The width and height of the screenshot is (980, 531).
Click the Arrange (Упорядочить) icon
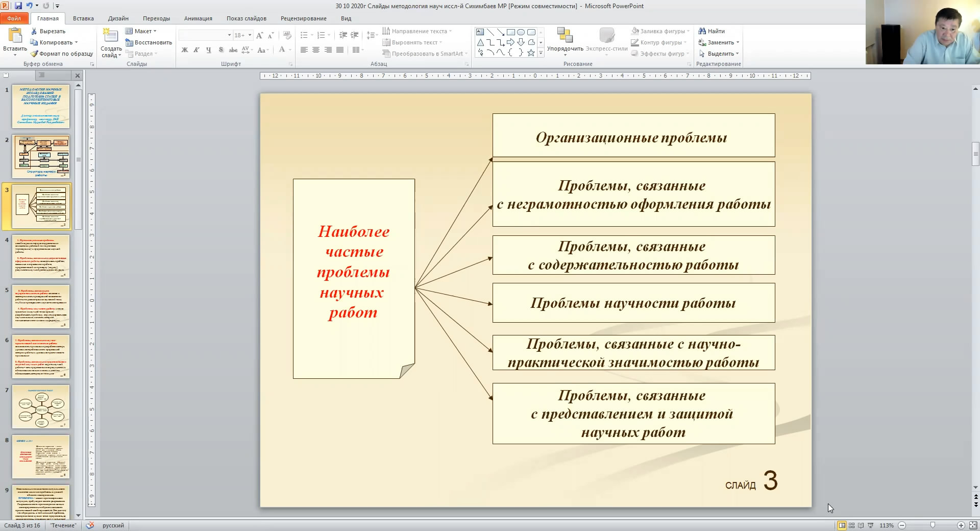click(x=565, y=35)
